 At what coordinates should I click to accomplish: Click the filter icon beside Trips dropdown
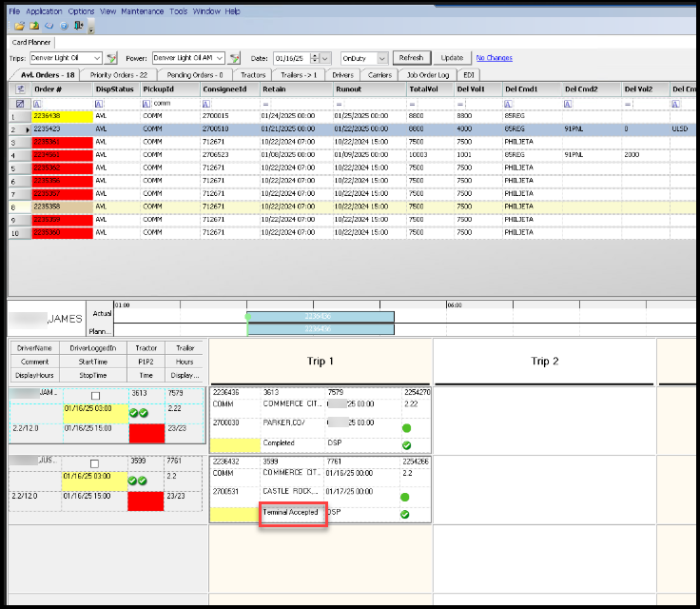tap(112, 58)
